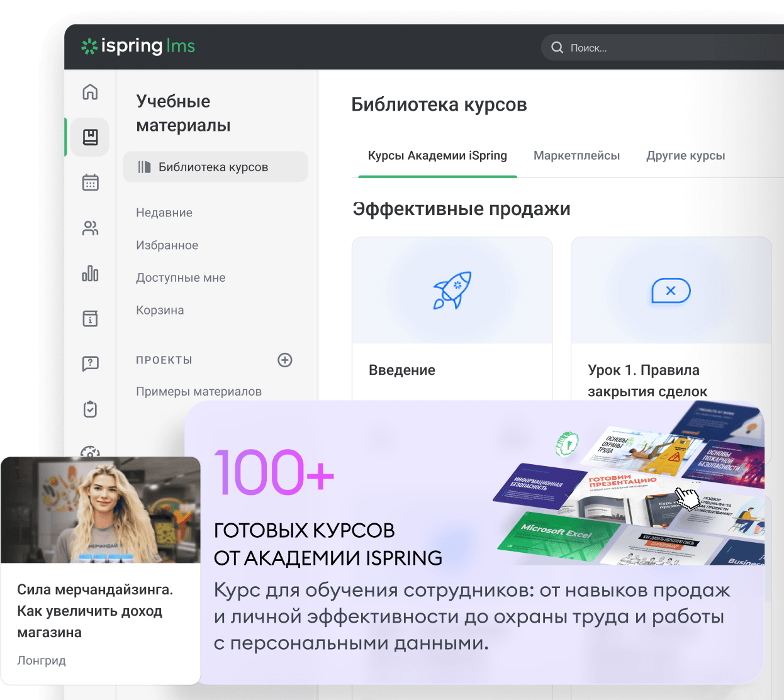Screen dimensions: 784x700
Task: Click the Библиотека курсов page heading
Action: click(439, 104)
